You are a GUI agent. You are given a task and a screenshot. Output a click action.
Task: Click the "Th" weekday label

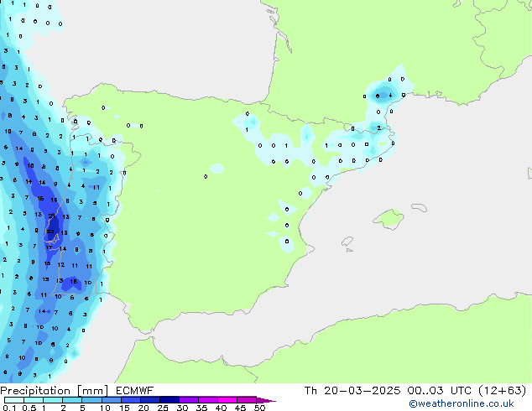point(310,391)
